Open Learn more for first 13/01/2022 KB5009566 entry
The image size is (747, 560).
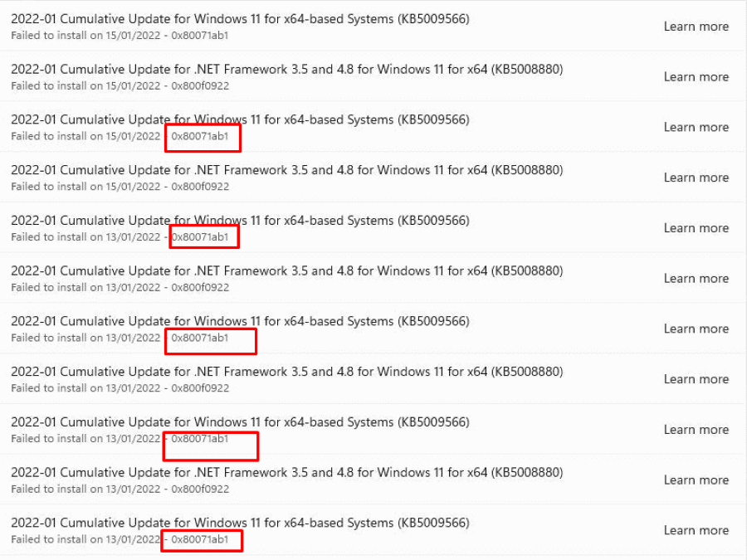tap(696, 229)
